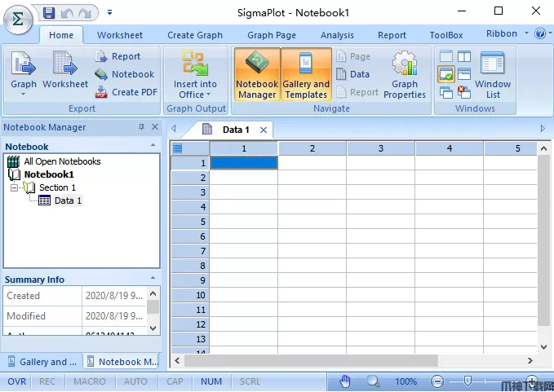Viewport: 554px width, 392px height.
Task: Click the zoom slider thumb
Action: pos(468,381)
